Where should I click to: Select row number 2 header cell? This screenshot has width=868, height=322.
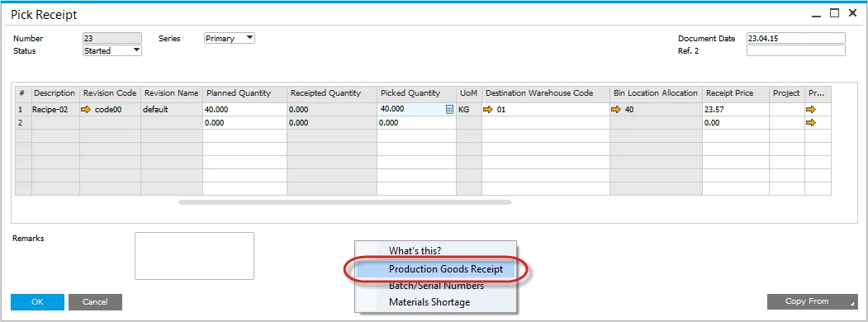[x=23, y=123]
